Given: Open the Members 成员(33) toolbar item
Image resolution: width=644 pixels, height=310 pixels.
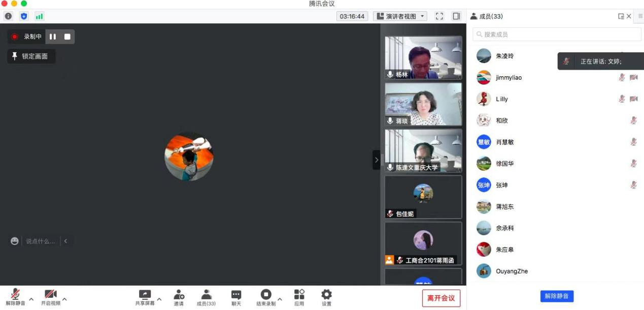Looking at the screenshot, I should tap(206, 297).
